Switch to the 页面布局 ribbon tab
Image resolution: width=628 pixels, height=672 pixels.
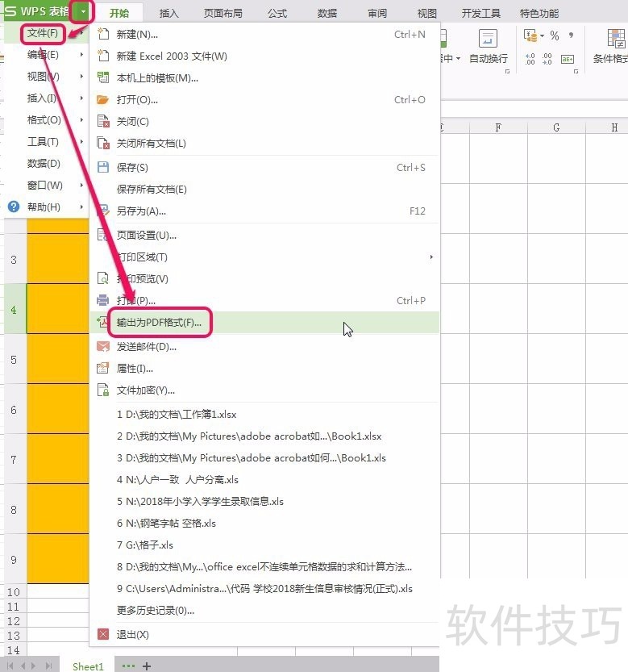pyautogui.click(x=223, y=13)
